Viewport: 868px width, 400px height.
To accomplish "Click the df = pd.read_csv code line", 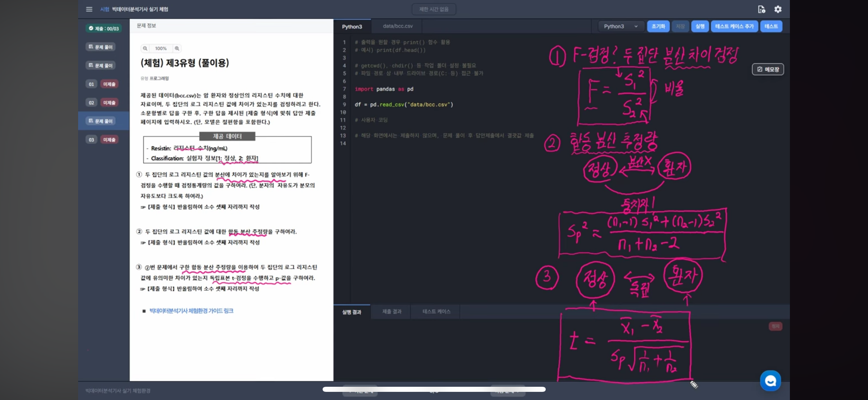I will coord(404,104).
